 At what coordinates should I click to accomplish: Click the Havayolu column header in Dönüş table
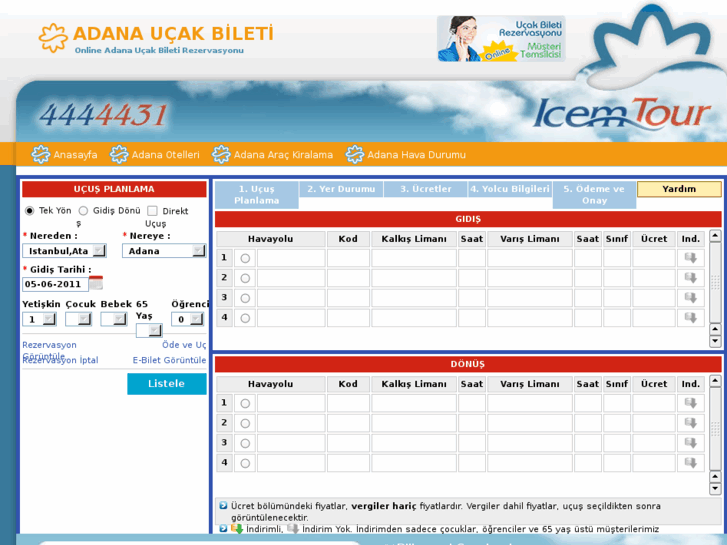click(271, 384)
